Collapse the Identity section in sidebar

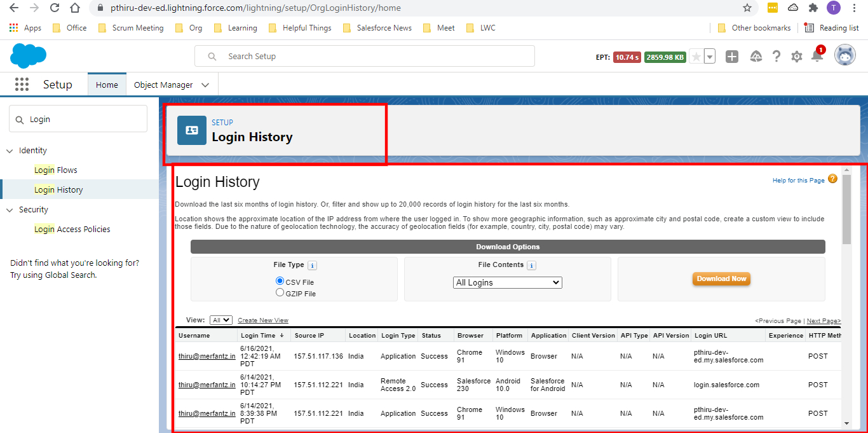coord(10,150)
